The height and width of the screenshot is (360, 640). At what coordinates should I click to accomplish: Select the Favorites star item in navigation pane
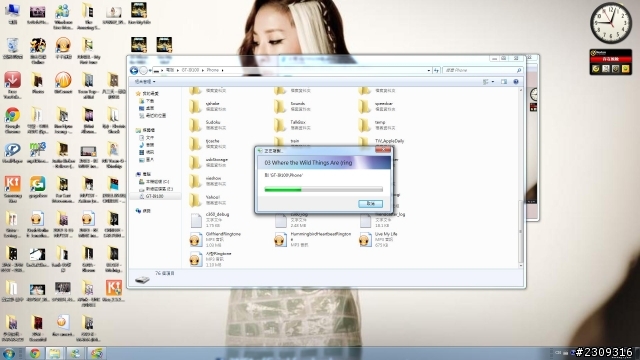pos(147,93)
